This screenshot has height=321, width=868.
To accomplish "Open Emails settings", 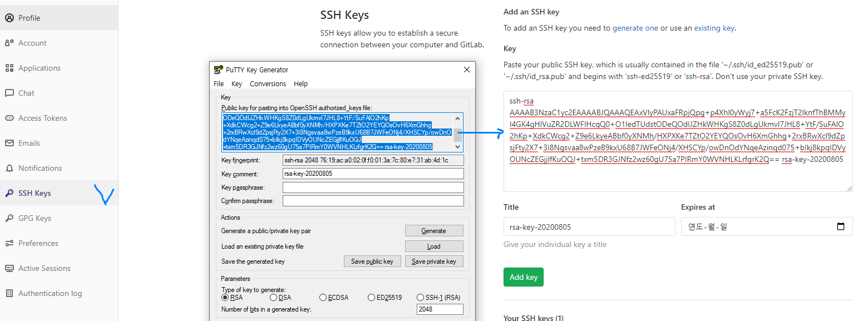I will tap(59, 143).
